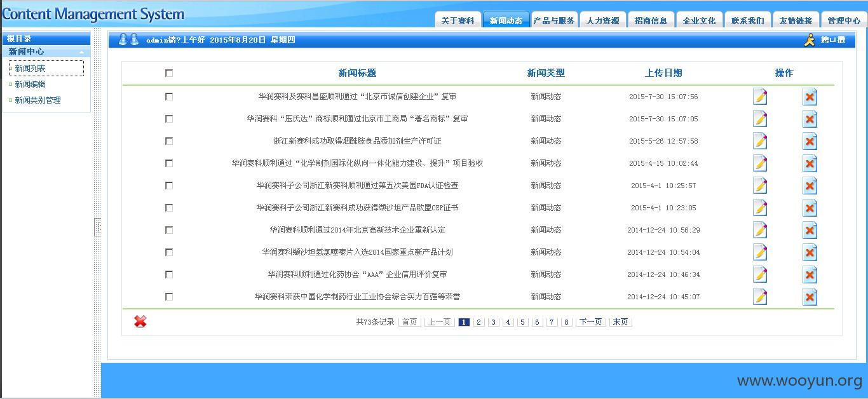Delete the news row dated 2015-7-30 15:07:56

tap(810, 97)
